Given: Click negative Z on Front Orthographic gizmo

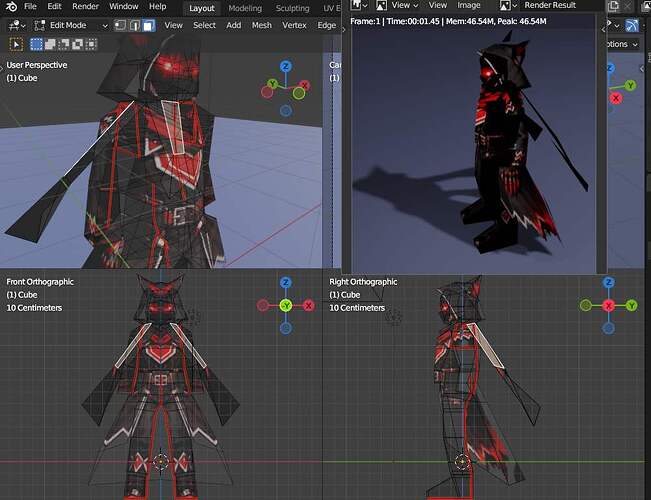Looking at the screenshot, I should click(x=286, y=329).
